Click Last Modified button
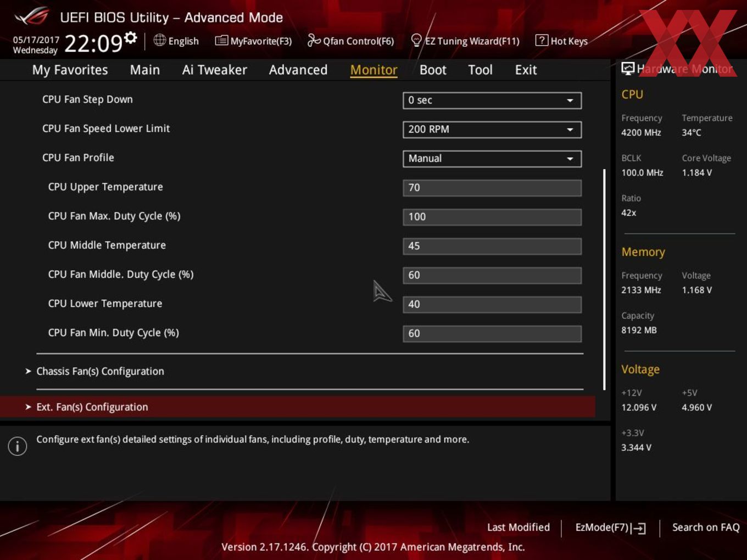Screen dimensions: 747x560 coord(519,527)
